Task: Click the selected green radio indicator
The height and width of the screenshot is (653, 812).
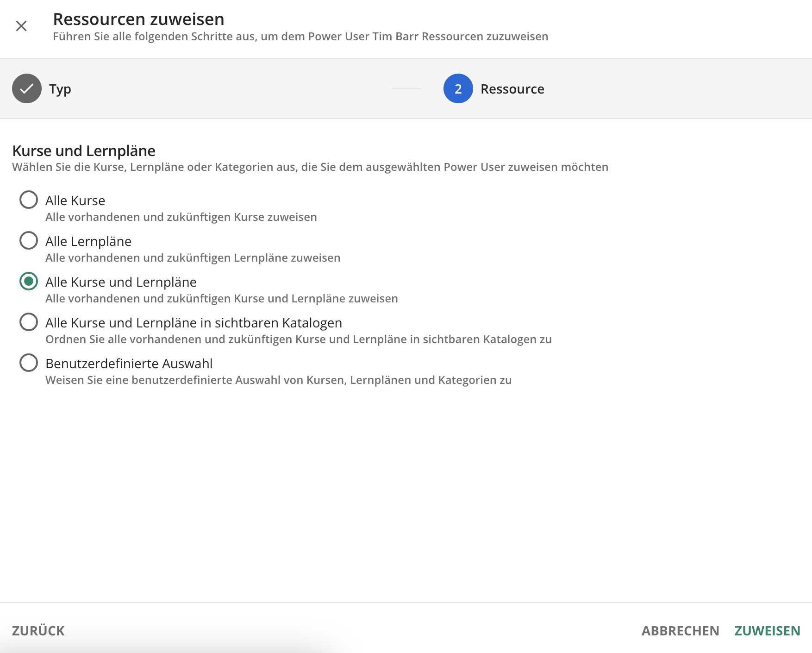Action: click(28, 281)
